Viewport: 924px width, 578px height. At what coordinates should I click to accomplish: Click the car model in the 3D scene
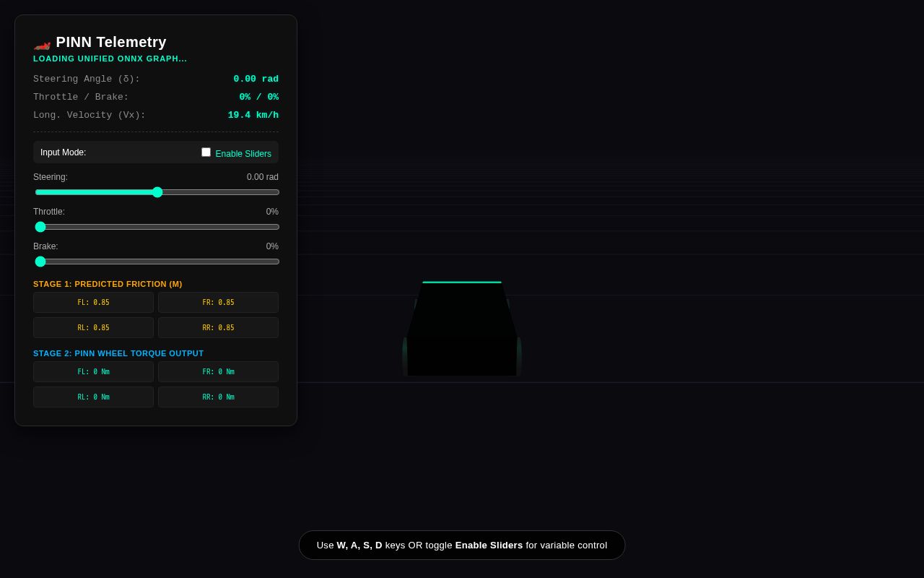tap(462, 329)
